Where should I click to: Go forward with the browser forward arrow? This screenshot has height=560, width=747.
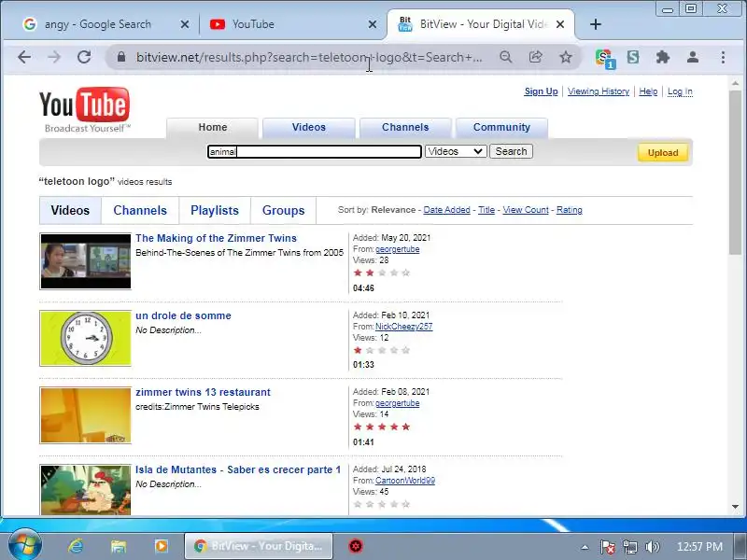54,57
